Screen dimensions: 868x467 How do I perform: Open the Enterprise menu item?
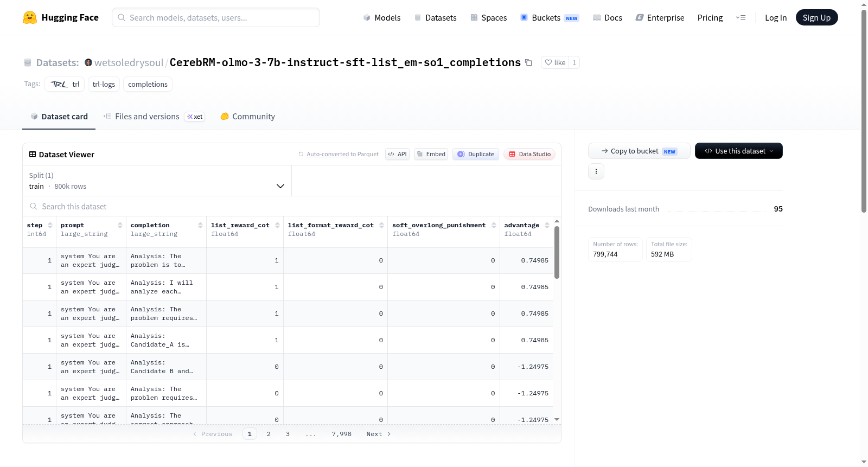(660, 17)
